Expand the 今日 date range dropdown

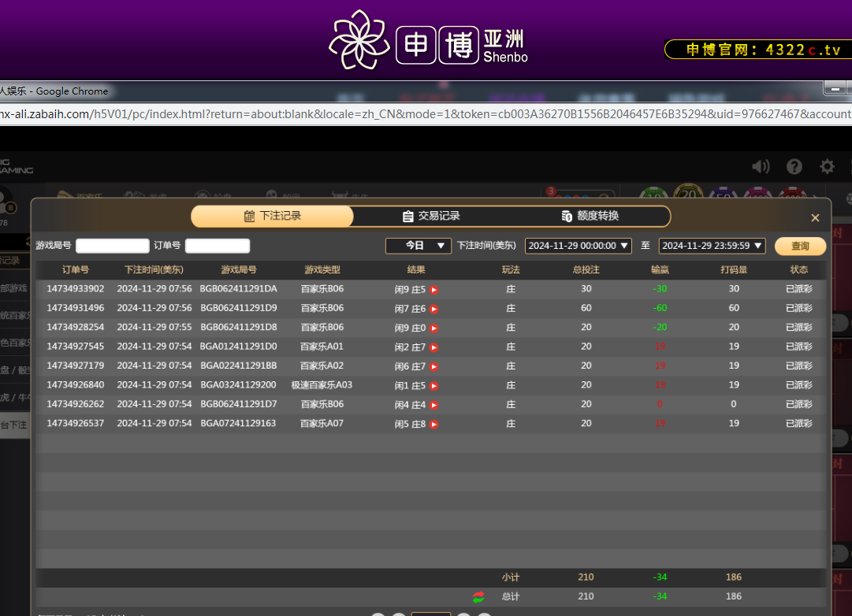(x=418, y=246)
